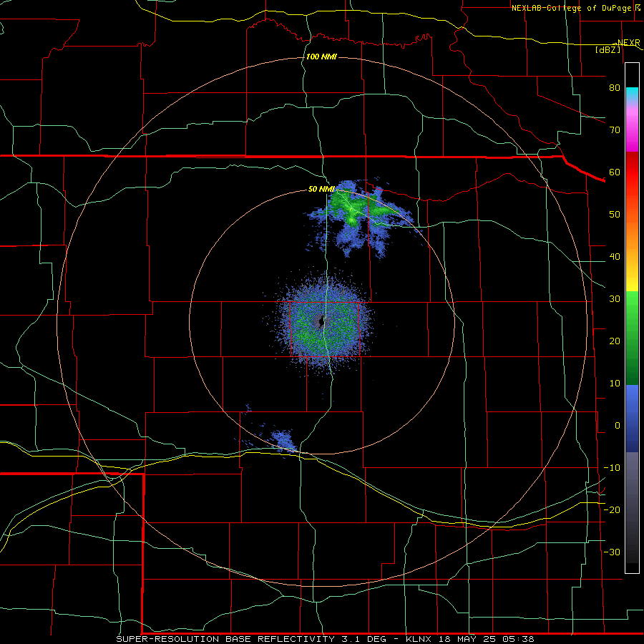The image size is (644, 644).
Task: Click the 20 value on the dBZ scale
Action: coord(615,341)
